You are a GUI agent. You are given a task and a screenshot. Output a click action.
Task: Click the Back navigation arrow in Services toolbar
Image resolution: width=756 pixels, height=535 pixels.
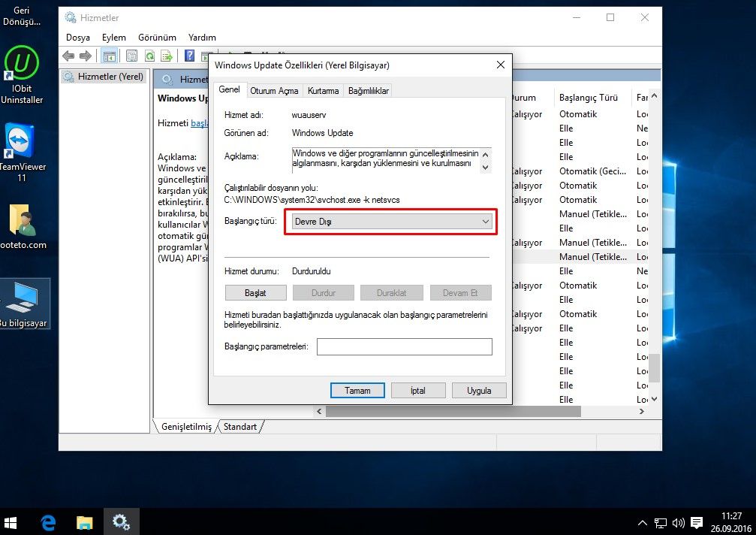(x=68, y=55)
